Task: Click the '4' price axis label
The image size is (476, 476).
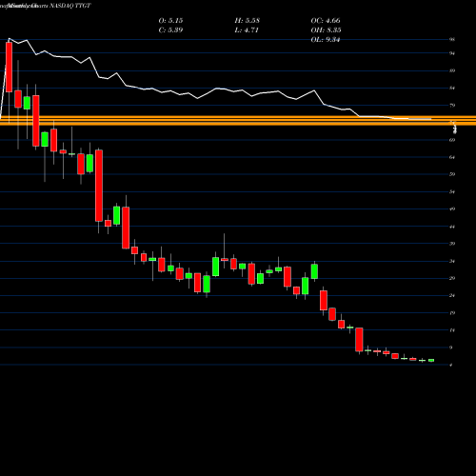Action: (x=451, y=365)
